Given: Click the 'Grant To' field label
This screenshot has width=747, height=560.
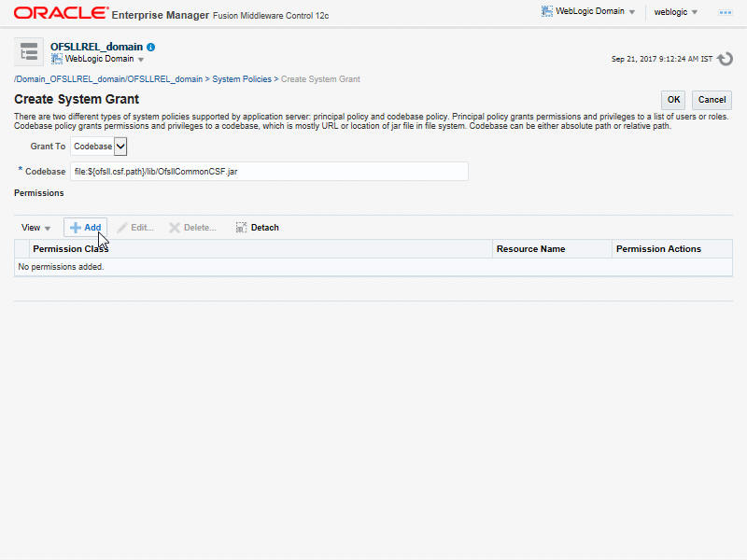Looking at the screenshot, I should coord(48,147).
